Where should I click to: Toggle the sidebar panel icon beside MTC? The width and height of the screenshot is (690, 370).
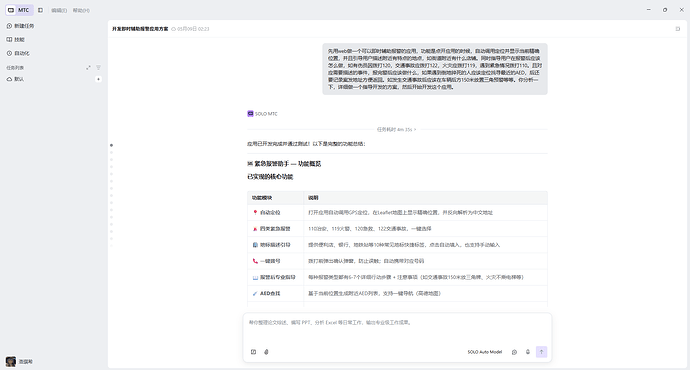pos(40,10)
